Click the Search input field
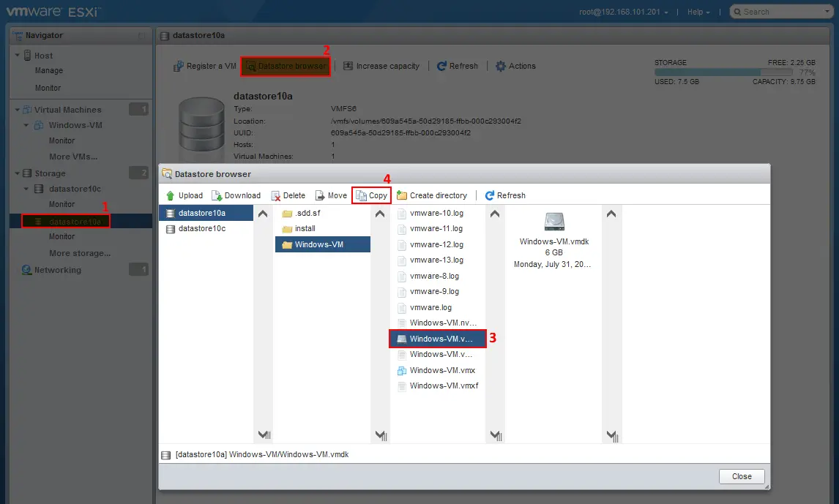 [782, 12]
